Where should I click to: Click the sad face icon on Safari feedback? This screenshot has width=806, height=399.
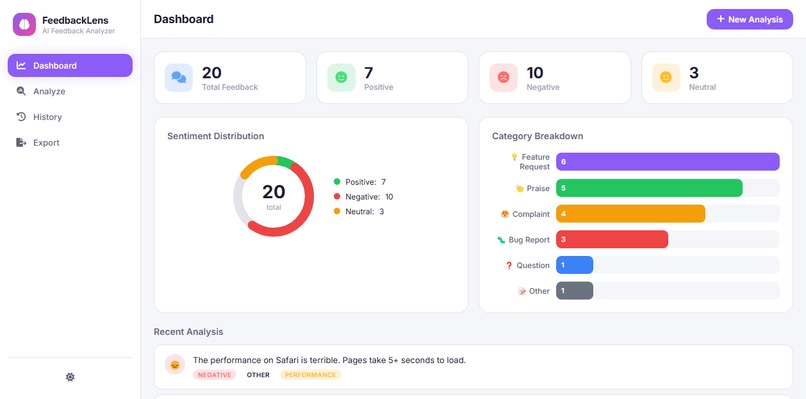pyautogui.click(x=175, y=365)
